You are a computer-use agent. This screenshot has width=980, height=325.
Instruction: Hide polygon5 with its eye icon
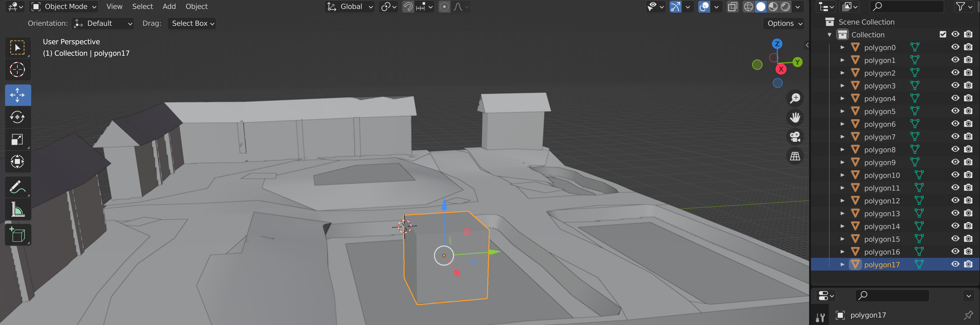click(x=955, y=111)
